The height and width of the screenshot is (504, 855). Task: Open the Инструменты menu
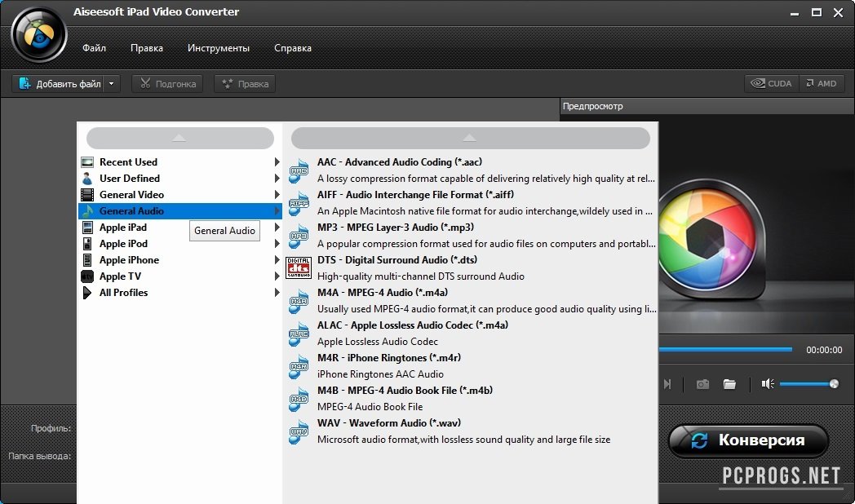219,48
